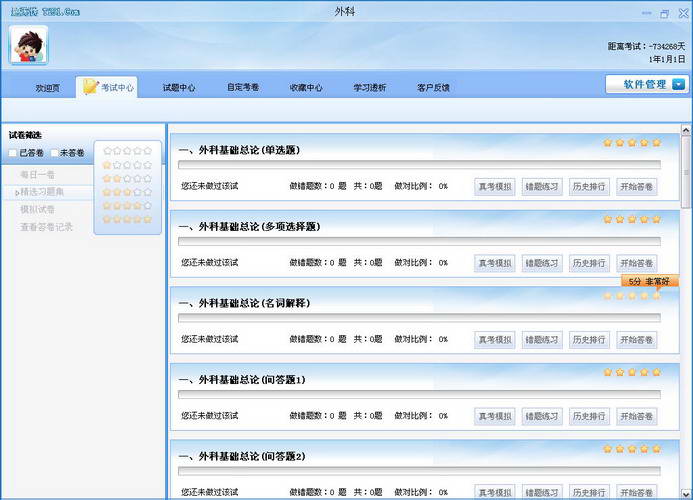This screenshot has height=500, width=693.
Task: Click the scrollbar down arrow
Action: coord(685,493)
